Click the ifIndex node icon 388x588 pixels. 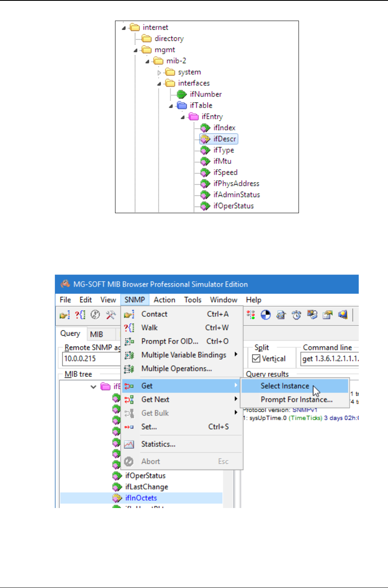(x=205, y=128)
